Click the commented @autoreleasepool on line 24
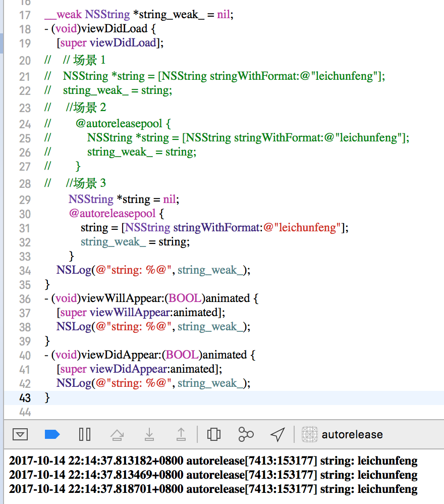 coord(123,123)
